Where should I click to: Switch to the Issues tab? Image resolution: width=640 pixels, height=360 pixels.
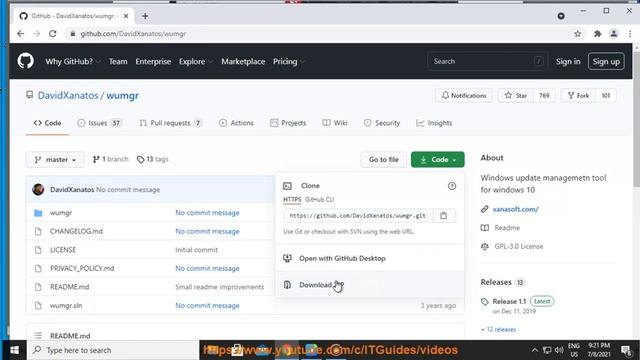[99, 123]
